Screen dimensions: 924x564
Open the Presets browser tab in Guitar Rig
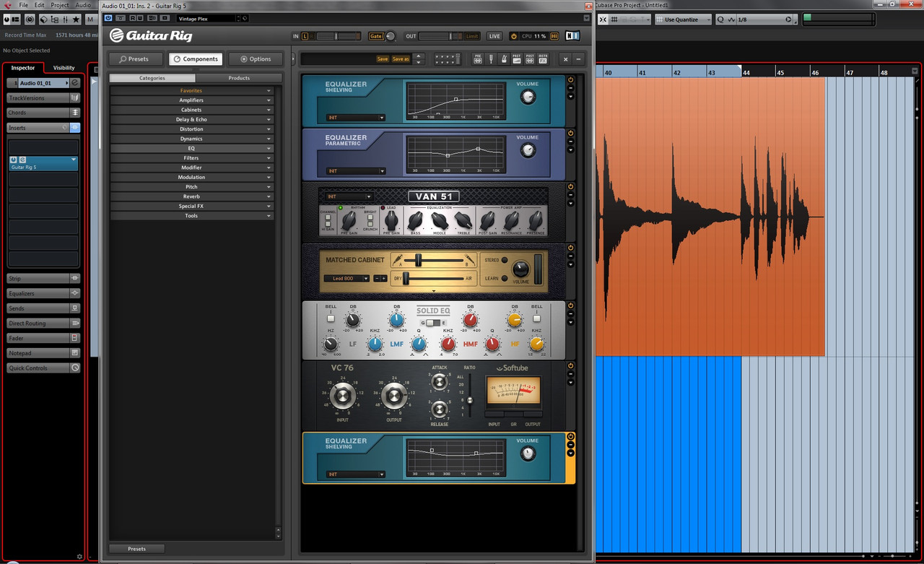(x=135, y=59)
